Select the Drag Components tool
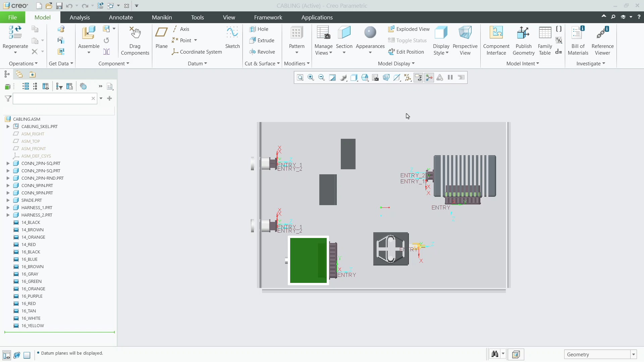Screen dimensions: 644x362 pos(135,40)
